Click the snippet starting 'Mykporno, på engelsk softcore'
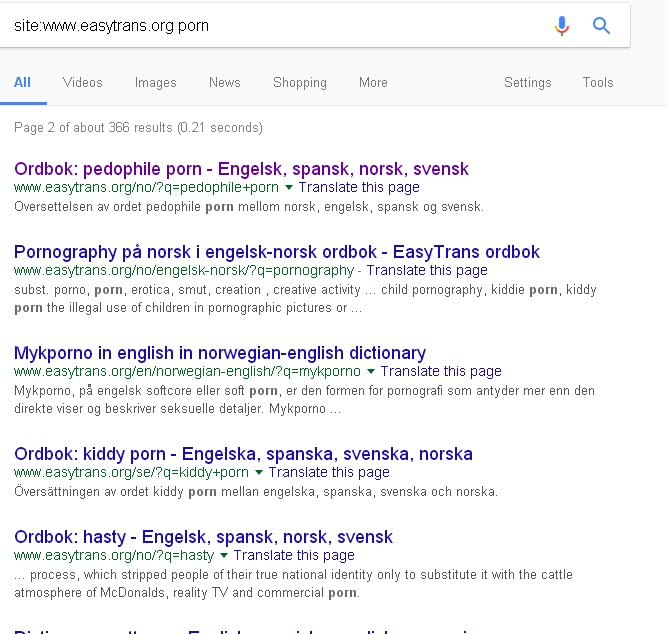The width and height of the screenshot is (668, 634). [x=304, y=400]
